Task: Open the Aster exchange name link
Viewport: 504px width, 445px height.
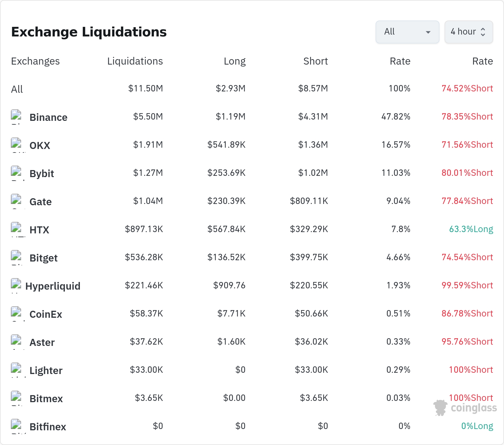Action: tap(42, 342)
